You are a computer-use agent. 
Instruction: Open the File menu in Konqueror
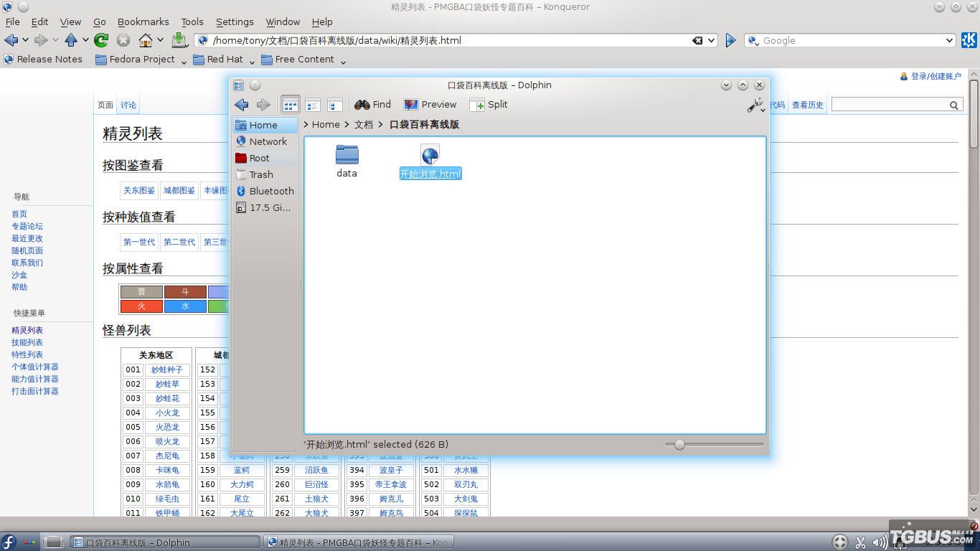tap(13, 22)
